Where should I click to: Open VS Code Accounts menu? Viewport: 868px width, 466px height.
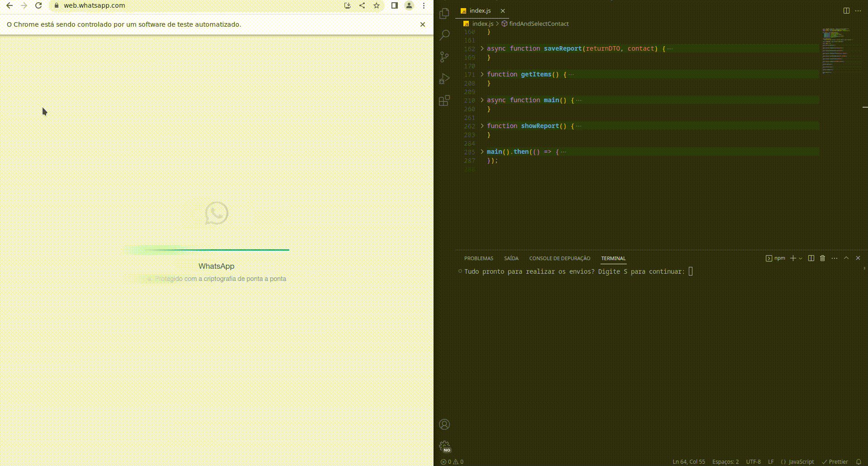click(444, 424)
